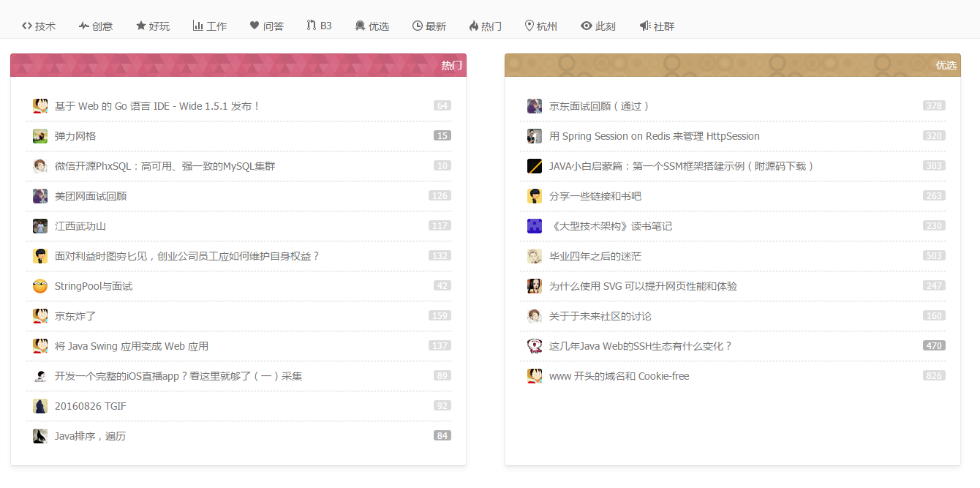Open the 好玩 star section
The width and height of the screenshot is (980, 488).
(153, 26)
